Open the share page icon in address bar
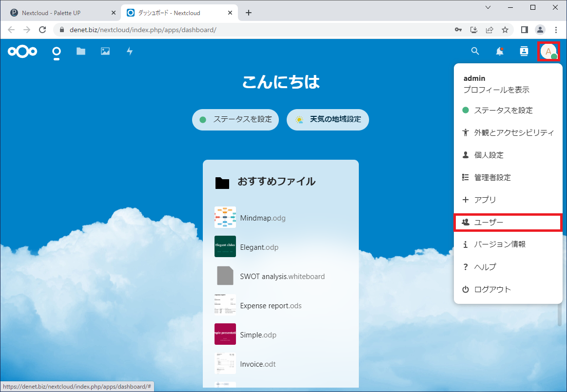The height and width of the screenshot is (392, 567). coord(489,30)
